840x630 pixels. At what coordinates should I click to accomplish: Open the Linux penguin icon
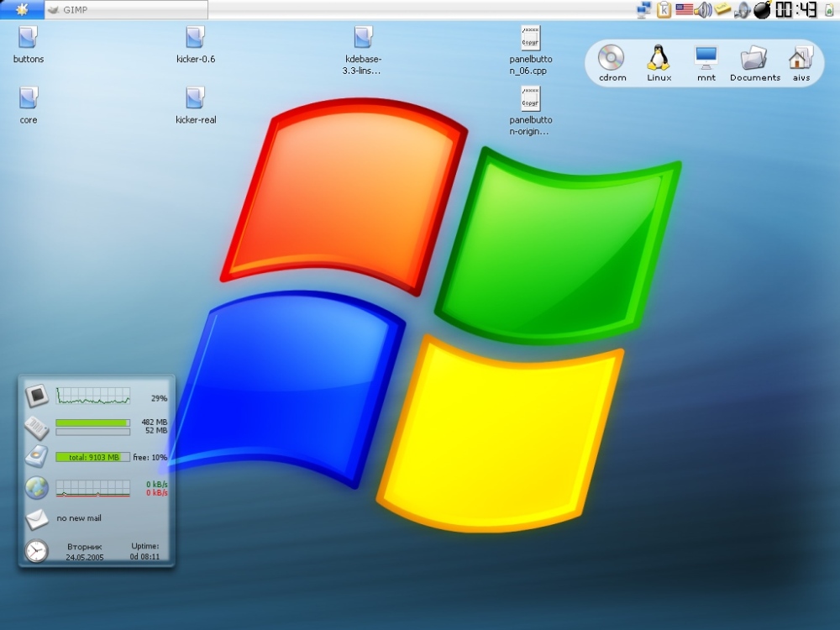click(x=659, y=63)
